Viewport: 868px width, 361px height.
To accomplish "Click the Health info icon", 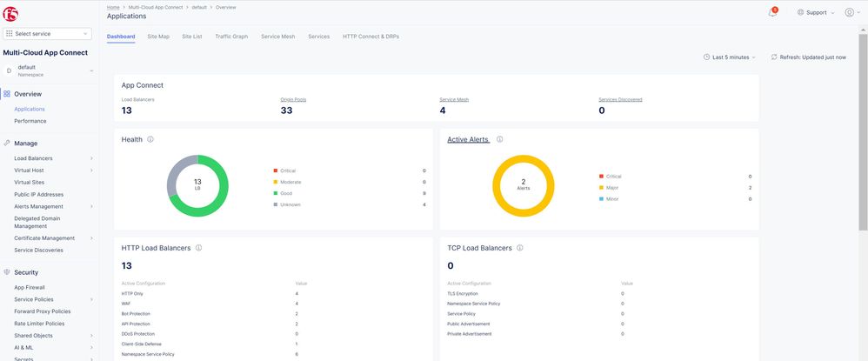I will pyautogui.click(x=150, y=139).
